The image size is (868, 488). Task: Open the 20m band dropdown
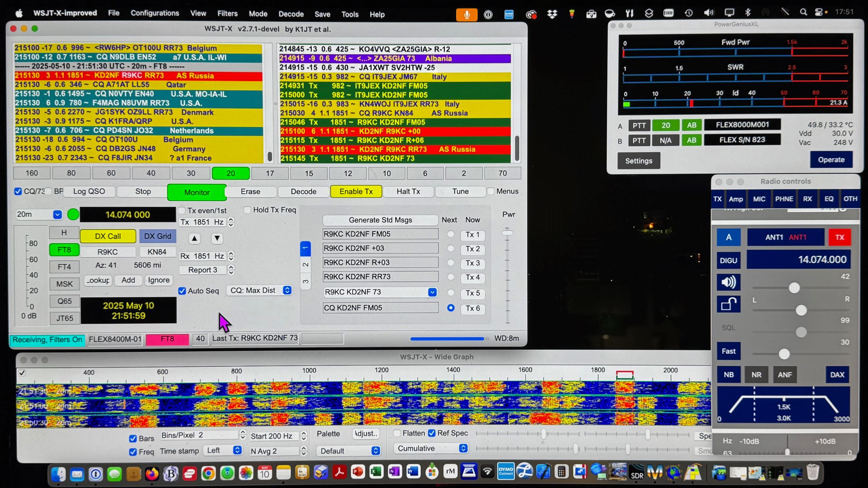coord(39,214)
